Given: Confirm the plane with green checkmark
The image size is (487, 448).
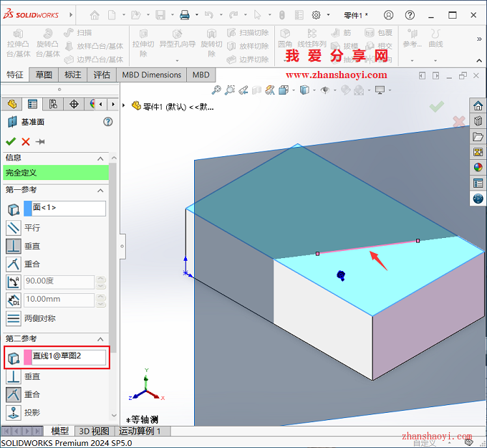Looking at the screenshot, I should click(11, 142).
